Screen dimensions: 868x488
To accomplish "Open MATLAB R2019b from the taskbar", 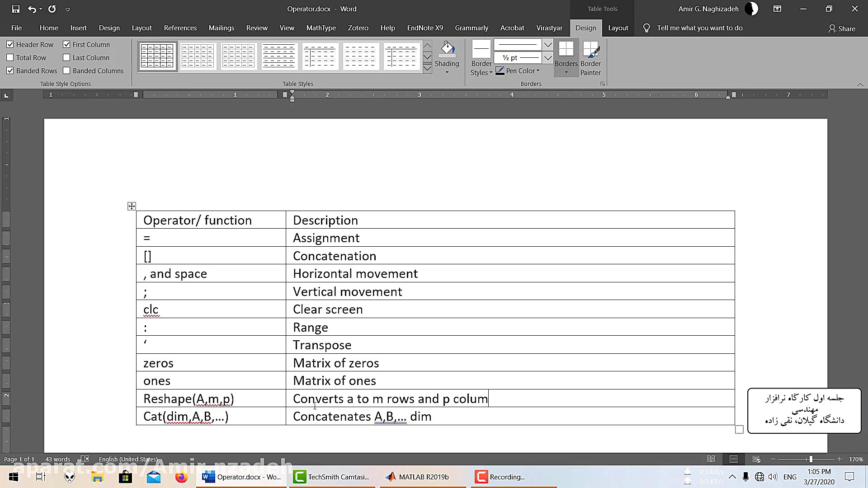I will click(x=418, y=477).
